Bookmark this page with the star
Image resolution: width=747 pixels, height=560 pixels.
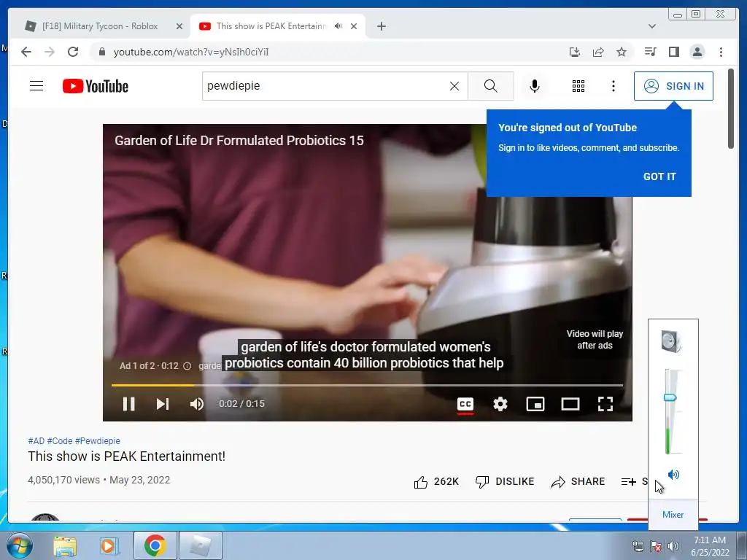point(622,52)
